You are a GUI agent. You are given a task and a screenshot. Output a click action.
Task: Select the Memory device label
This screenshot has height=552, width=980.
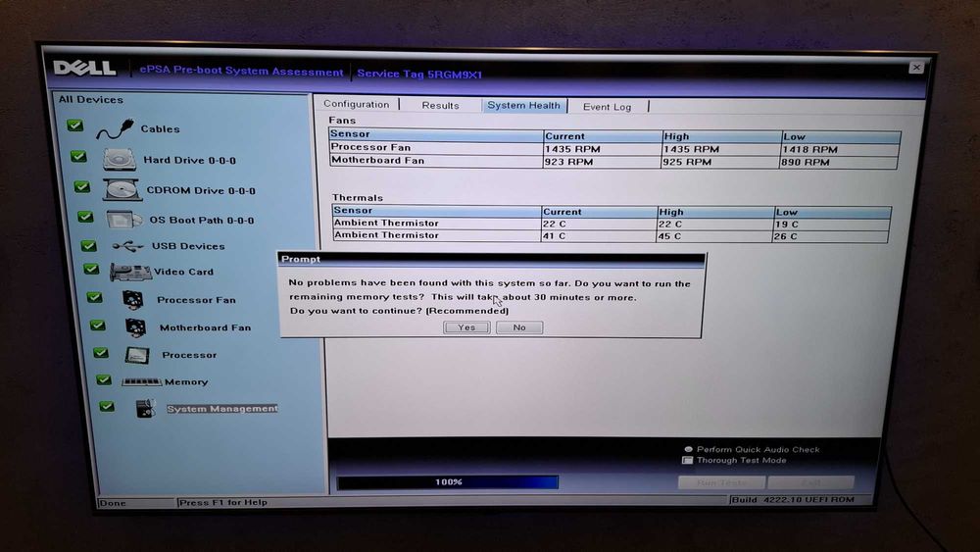click(186, 382)
